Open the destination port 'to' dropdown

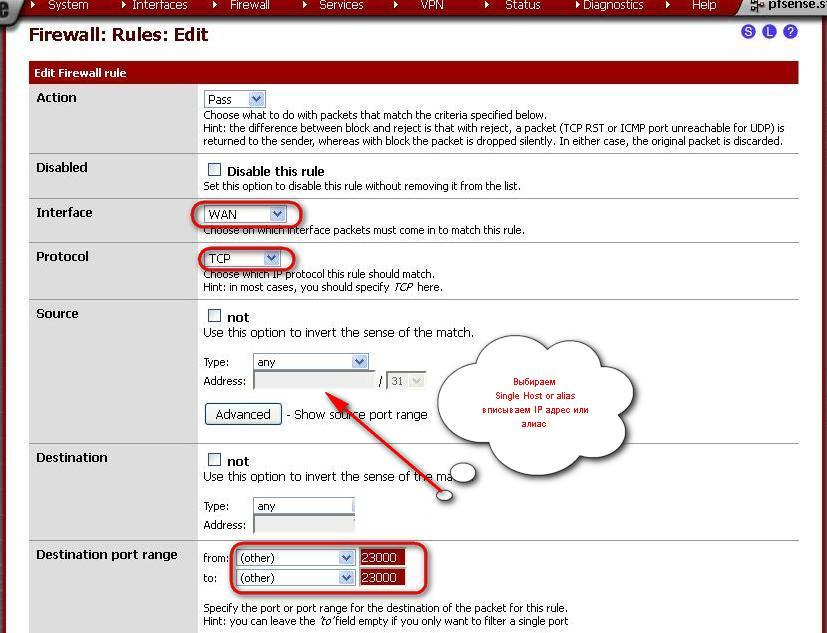point(295,578)
